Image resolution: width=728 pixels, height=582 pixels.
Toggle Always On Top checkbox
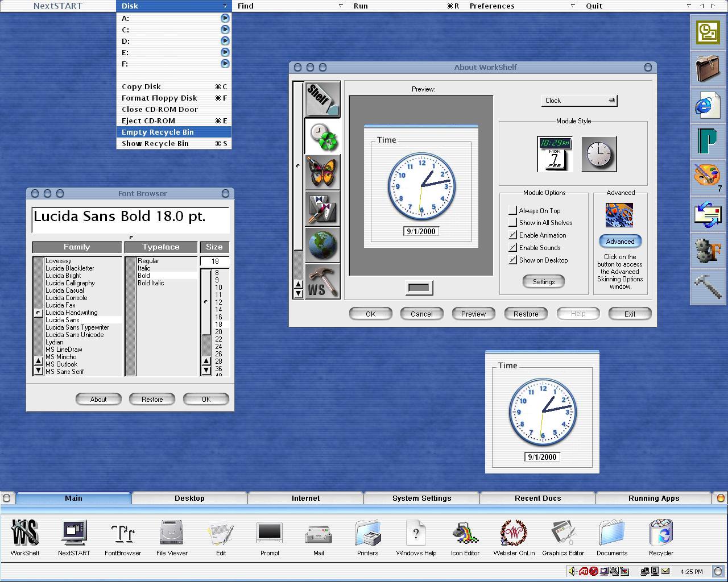pyautogui.click(x=513, y=210)
